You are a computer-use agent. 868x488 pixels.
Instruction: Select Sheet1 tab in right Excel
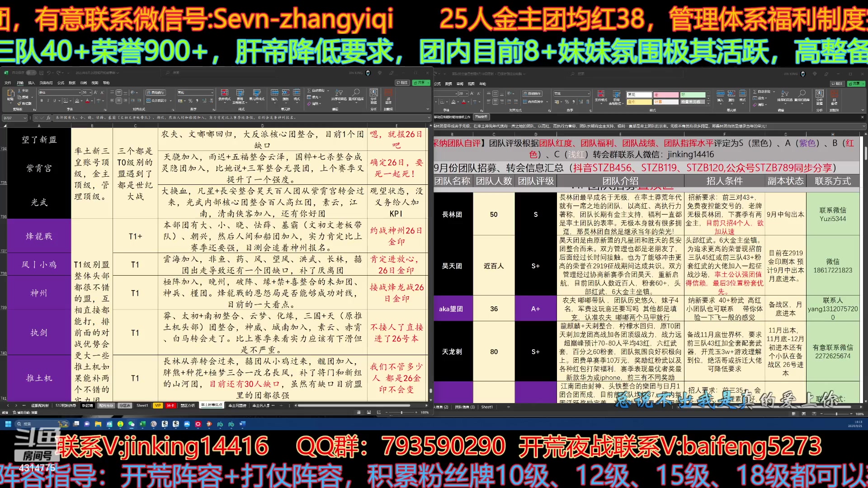pos(487,407)
